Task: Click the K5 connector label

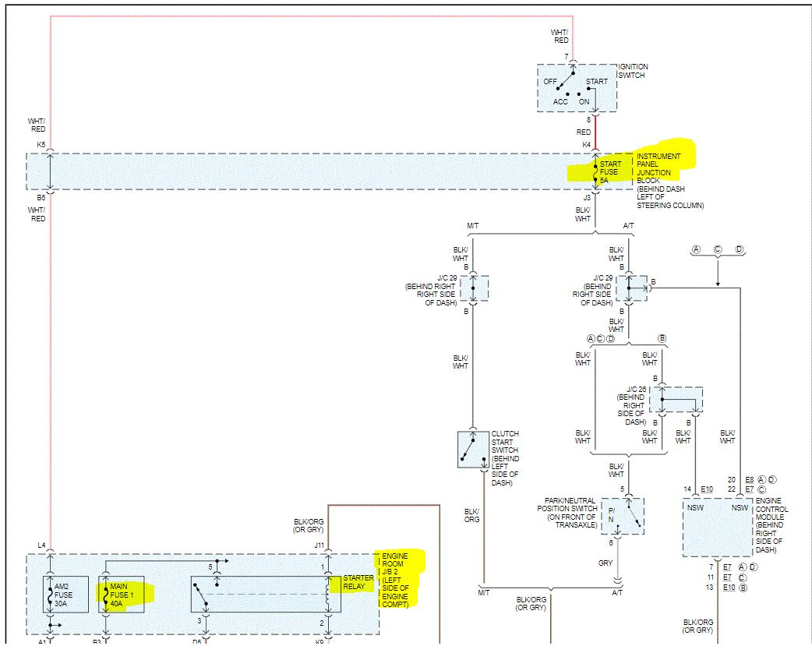Action: (x=41, y=144)
